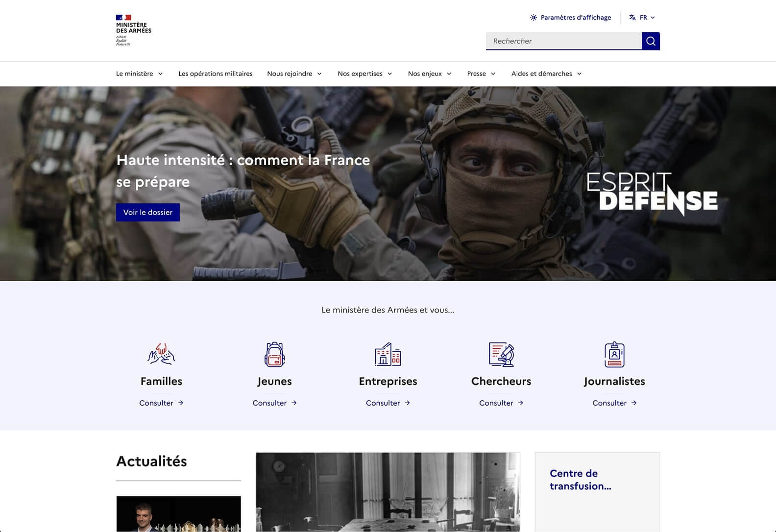Open Les opérations militaires page
Image resolution: width=776 pixels, height=532 pixels.
(x=216, y=74)
